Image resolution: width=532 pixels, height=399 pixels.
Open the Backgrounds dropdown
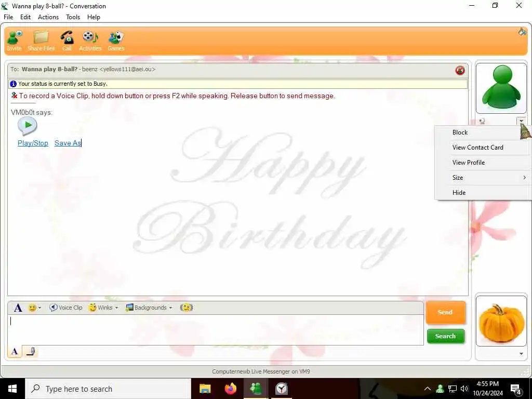click(149, 308)
